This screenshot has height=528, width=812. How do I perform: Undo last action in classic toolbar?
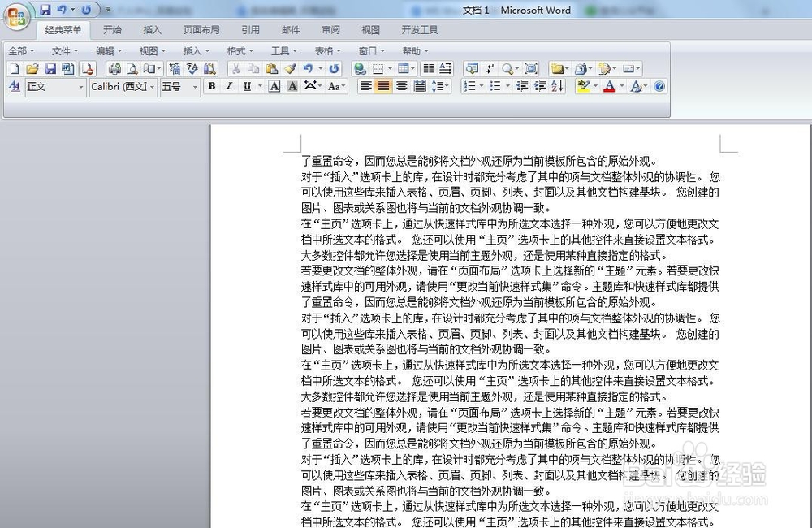point(308,68)
